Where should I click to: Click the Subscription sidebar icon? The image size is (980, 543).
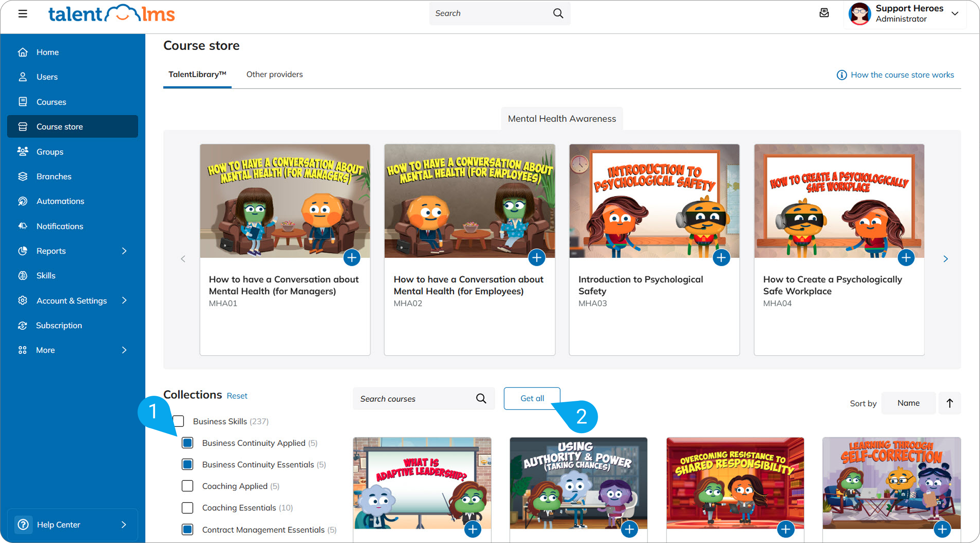coord(23,325)
